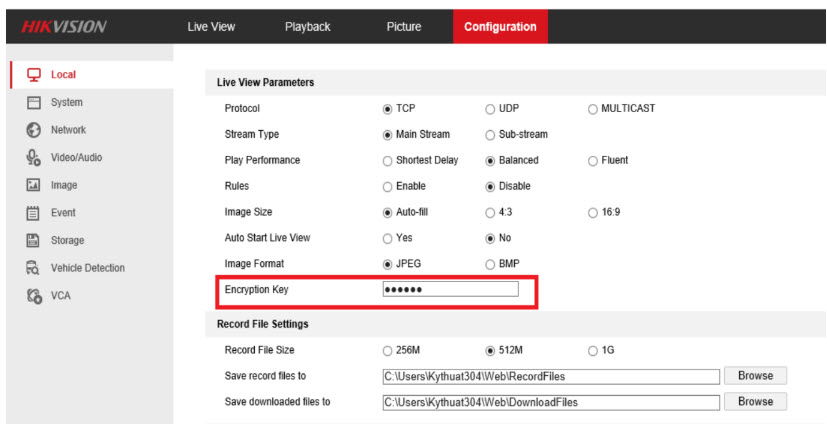Screen dimensions: 827x424
Task: Enable Rules radio option
Action: coord(388,186)
